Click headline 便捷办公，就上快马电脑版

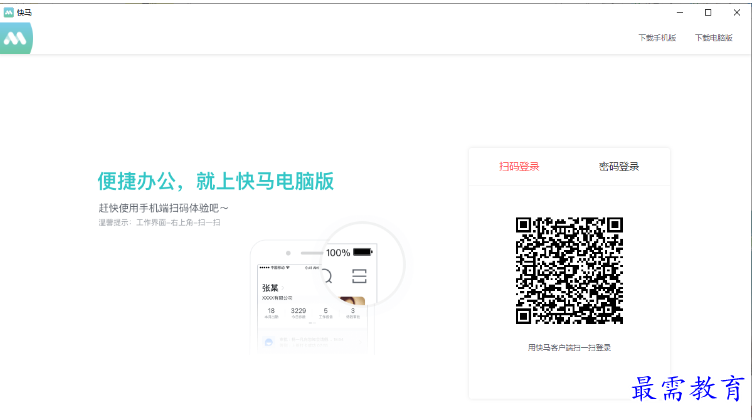click(216, 181)
